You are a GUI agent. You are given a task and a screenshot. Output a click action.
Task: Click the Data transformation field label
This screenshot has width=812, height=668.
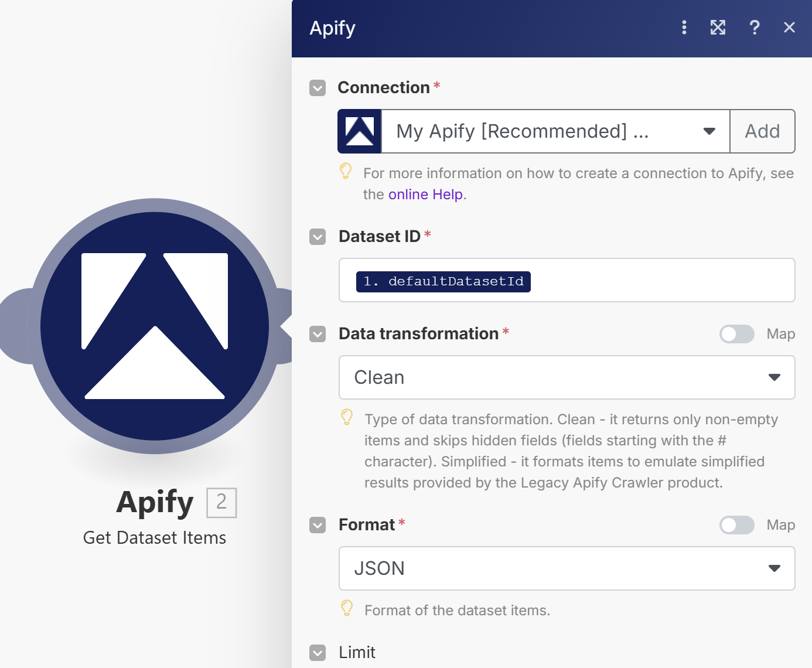pyautogui.click(x=419, y=334)
